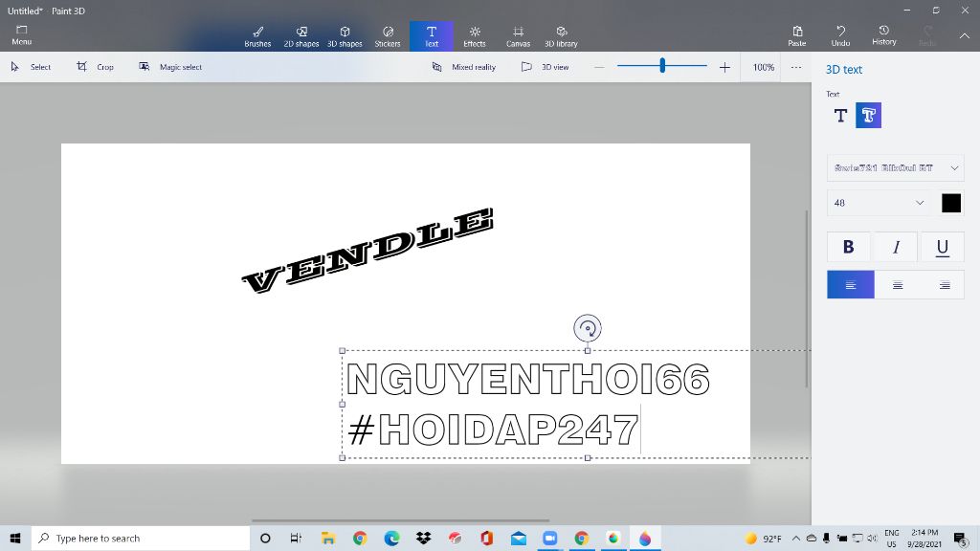Undo the last action

point(840,35)
